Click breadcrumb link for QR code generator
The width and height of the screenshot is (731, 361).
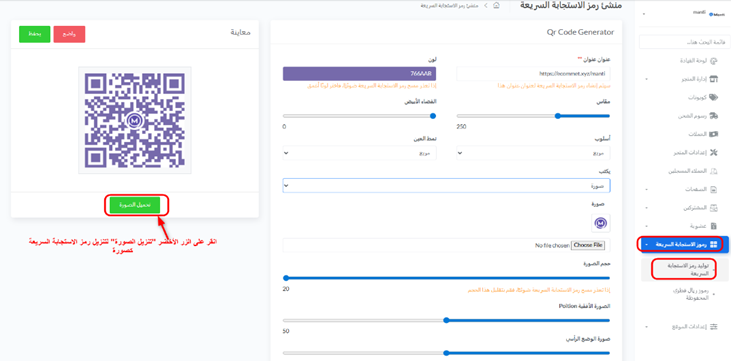click(449, 6)
